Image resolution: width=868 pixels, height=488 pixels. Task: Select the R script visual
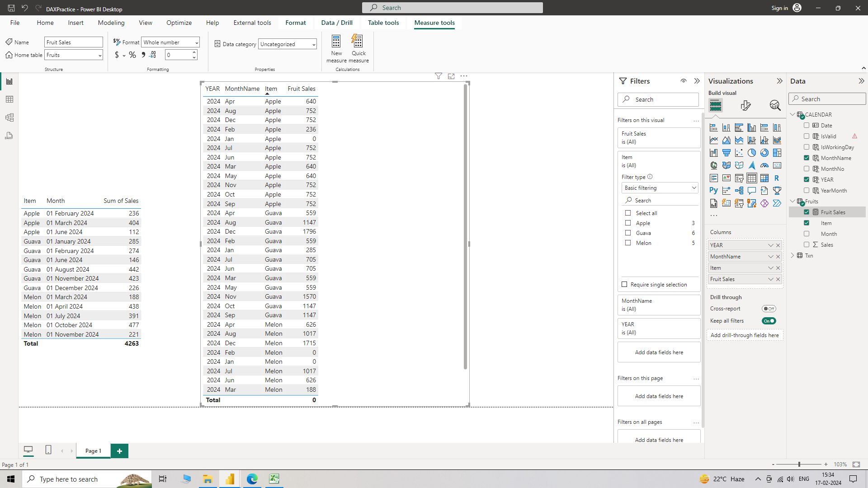(777, 178)
